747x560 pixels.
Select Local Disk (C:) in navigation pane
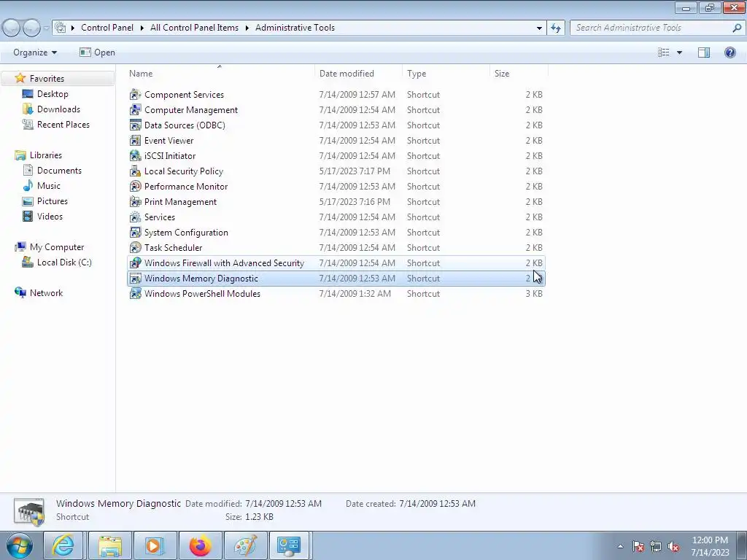pos(64,262)
